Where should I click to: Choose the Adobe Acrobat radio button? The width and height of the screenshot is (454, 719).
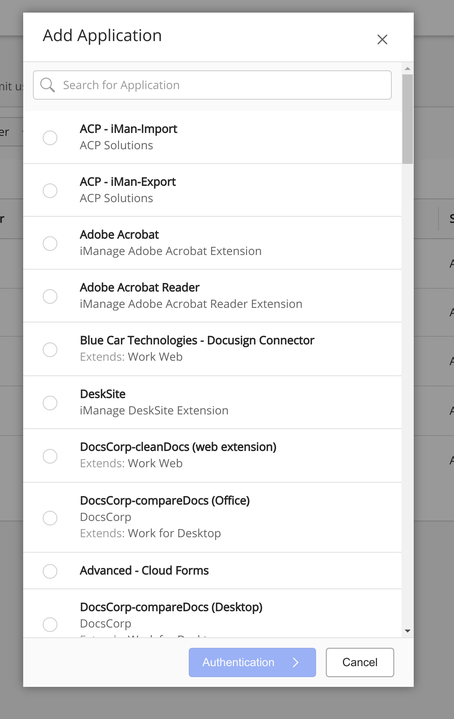[50, 243]
